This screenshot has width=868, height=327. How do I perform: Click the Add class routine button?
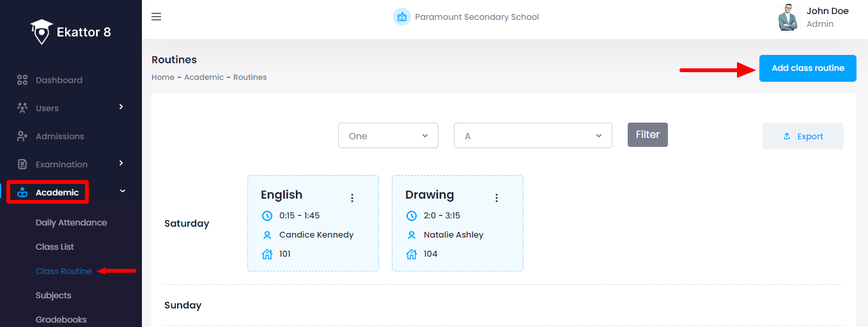(x=807, y=68)
